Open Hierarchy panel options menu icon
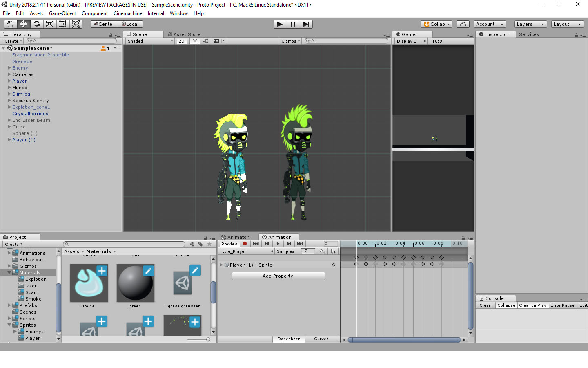This screenshot has width=588, height=368. 118,36
